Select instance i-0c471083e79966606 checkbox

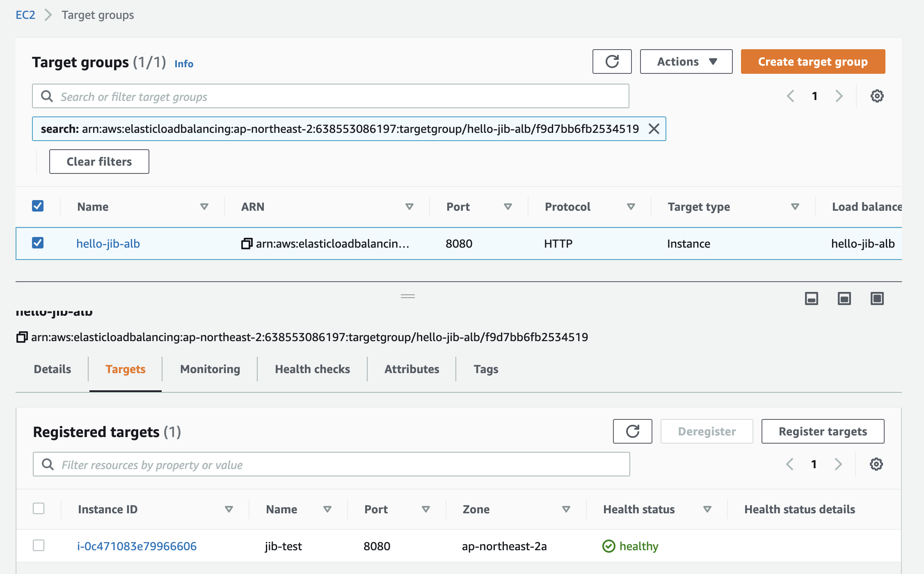tap(39, 545)
